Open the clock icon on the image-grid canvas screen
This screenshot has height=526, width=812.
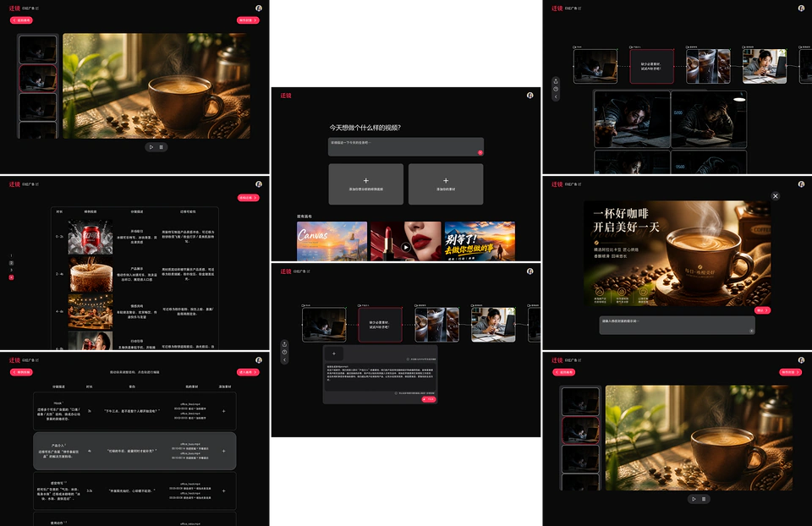pos(556,89)
